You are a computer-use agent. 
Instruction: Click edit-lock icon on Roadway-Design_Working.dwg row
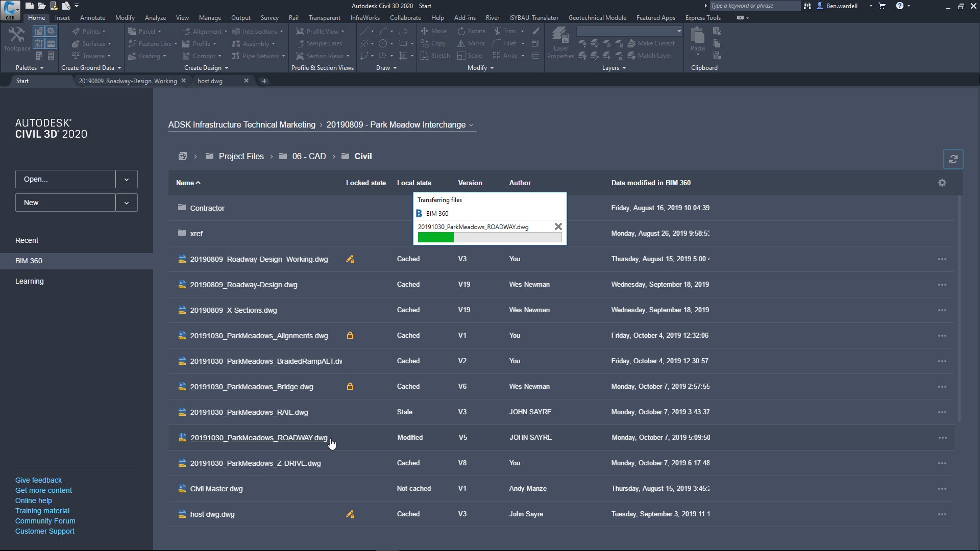350,259
